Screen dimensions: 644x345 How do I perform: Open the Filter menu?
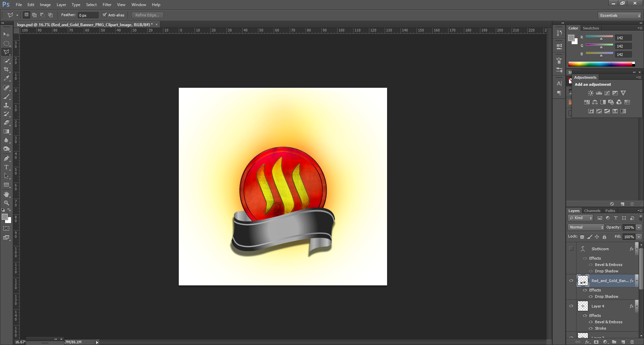[107, 5]
